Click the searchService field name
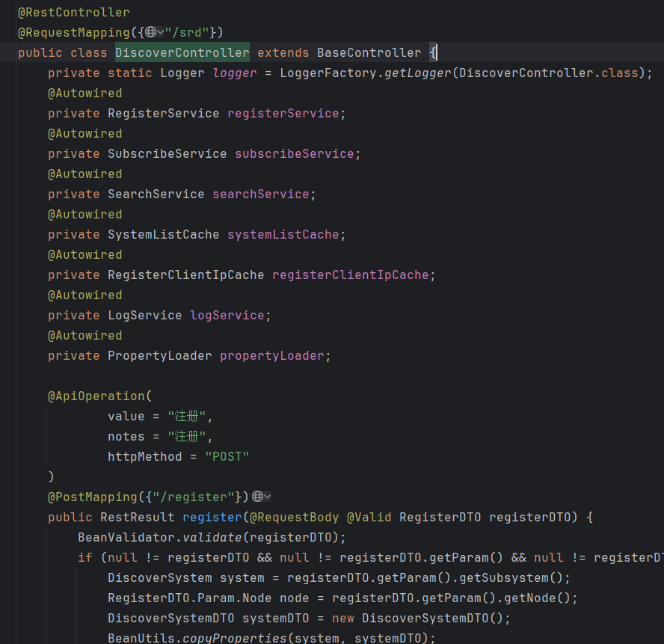This screenshot has height=644, width=664. (261, 194)
